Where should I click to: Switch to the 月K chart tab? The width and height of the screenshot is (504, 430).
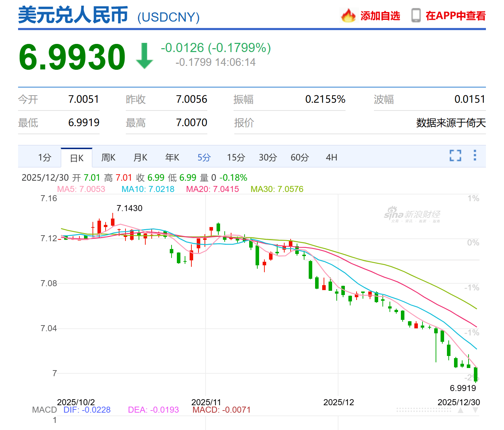(140, 157)
